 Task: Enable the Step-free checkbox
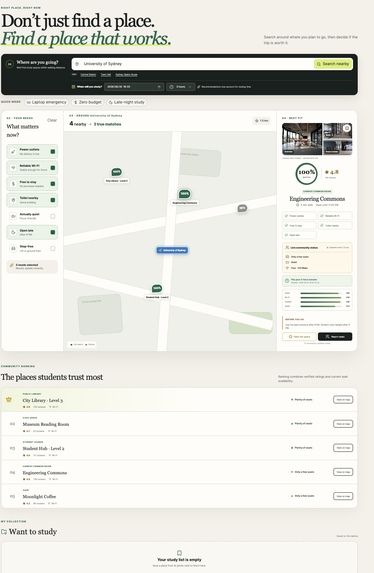click(53, 248)
